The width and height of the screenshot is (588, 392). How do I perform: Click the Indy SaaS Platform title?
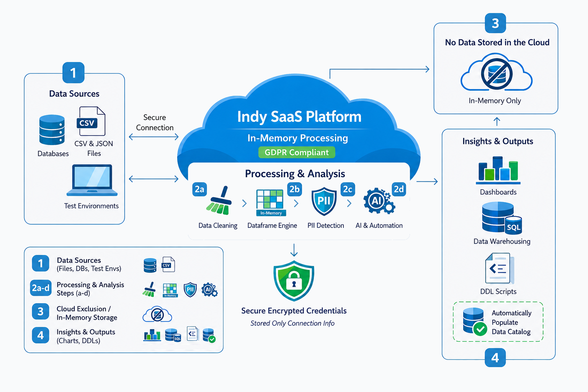click(299, 117)
